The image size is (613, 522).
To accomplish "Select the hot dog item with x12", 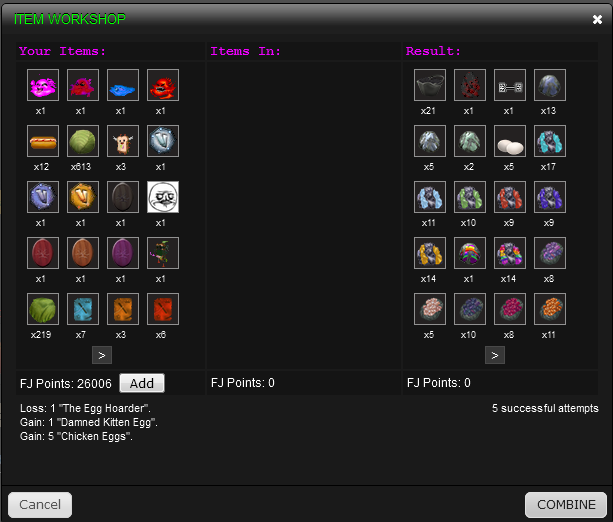I will pyautogui.click(x=43, y=141).
